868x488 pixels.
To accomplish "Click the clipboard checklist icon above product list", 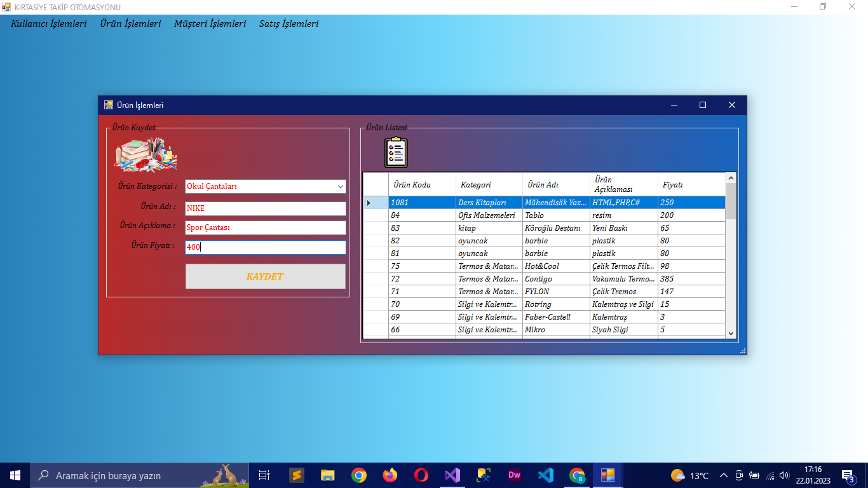I will pyautogui.click(x=396, y=152).
